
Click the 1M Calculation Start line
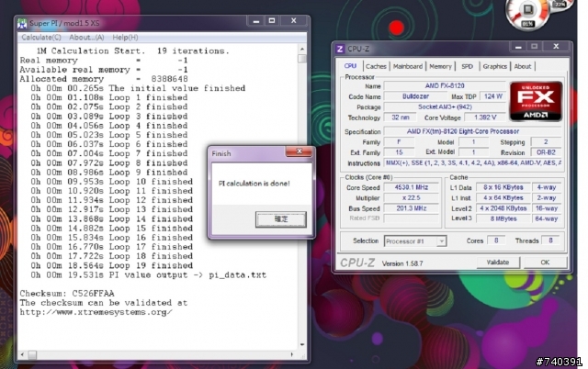click(x=132, y=51)
